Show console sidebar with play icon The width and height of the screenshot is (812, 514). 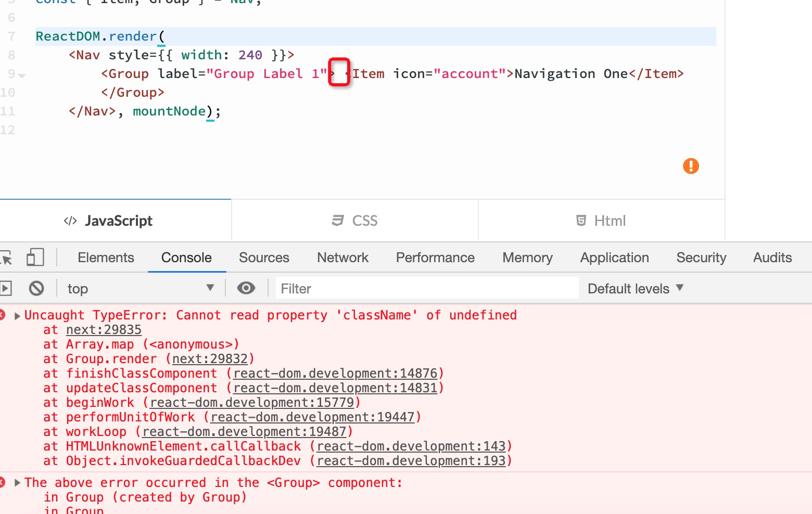pyautogui.click(x=6, y=288)
